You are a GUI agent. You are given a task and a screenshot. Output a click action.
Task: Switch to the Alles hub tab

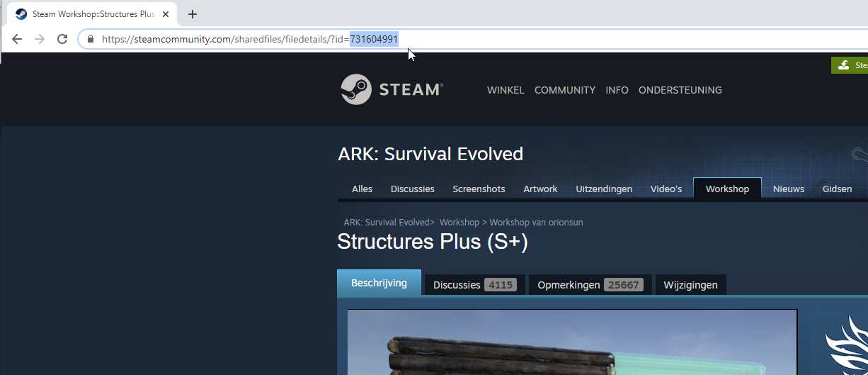click(x=362, y=189)
